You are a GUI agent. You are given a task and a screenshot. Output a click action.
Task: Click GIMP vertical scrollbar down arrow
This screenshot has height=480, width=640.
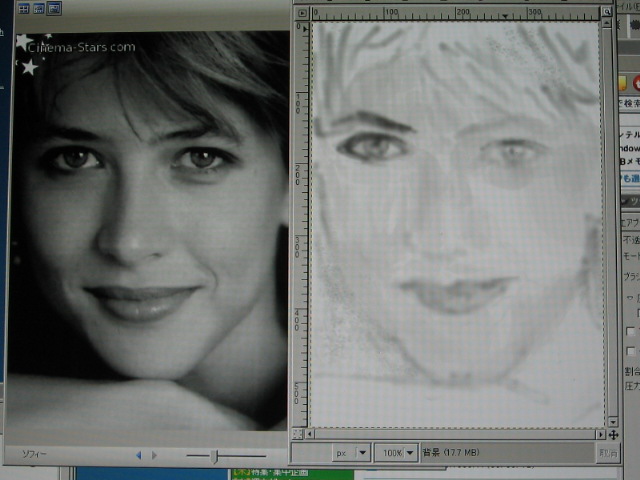[613, 421]
